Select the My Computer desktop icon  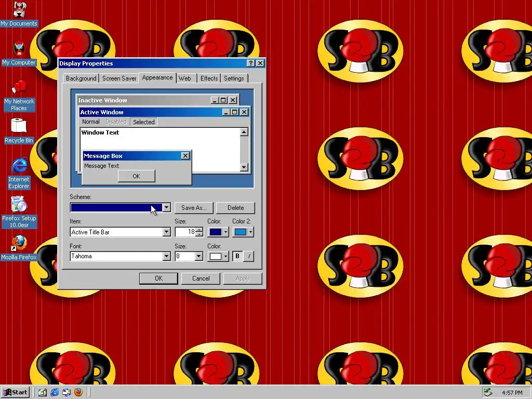pos(19,52)
